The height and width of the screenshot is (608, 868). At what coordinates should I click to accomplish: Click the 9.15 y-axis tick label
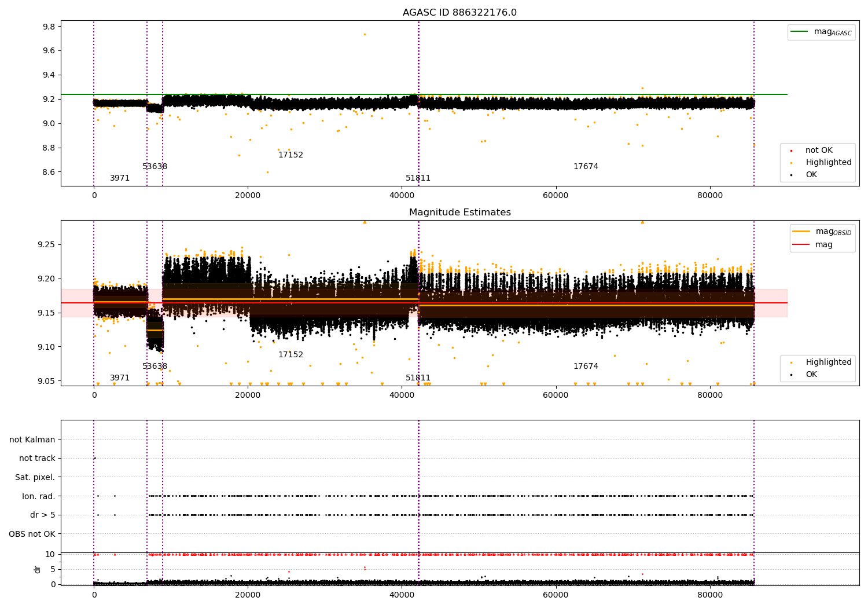[x=47, y=313]
